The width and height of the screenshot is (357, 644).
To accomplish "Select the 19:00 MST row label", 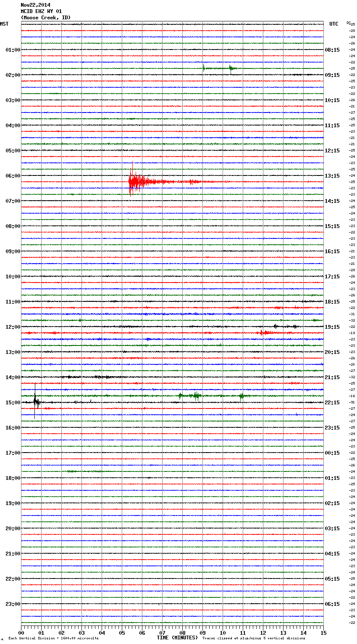I will [x=13, y=503].
